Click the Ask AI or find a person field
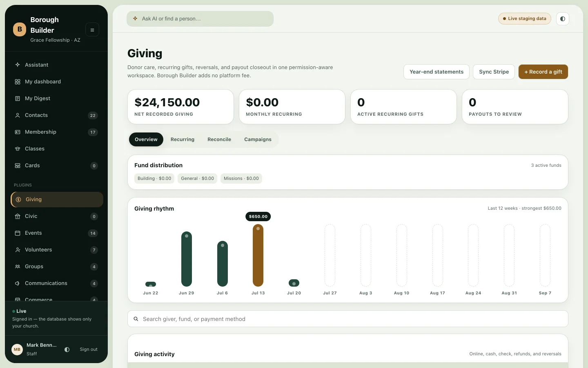This screenshot has height=368, width=588. coord(200,19)
